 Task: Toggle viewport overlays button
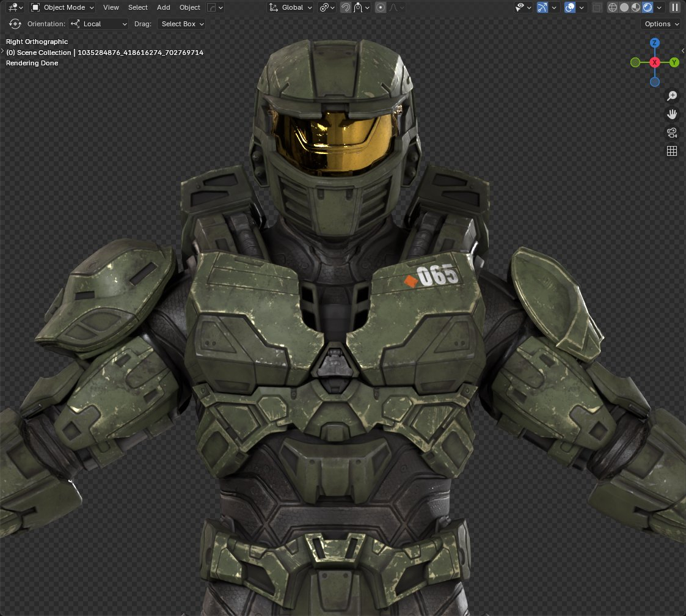pyautogui.click(x=569, y=7)
